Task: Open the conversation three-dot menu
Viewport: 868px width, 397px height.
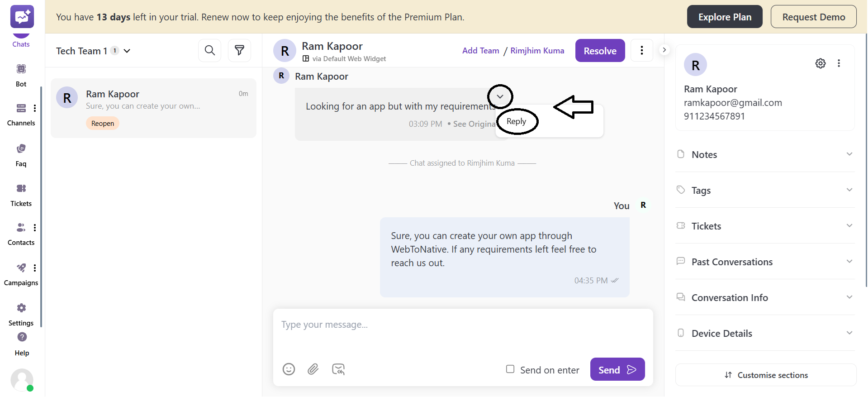Action: (x=641, y=50)
